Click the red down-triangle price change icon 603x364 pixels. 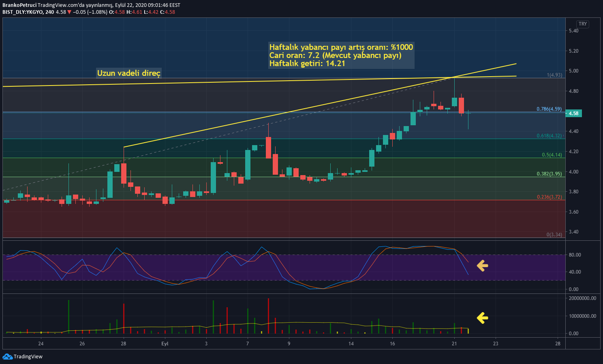(x=69, y=12)
